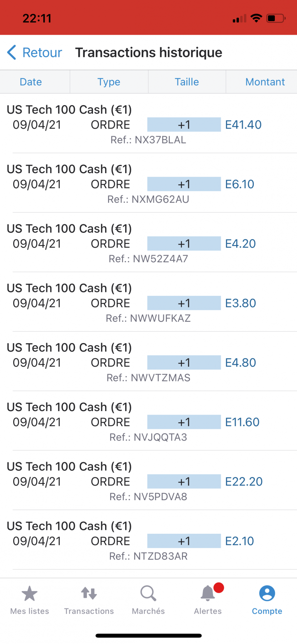Open transaction ref NTZD83AR
This screenshot has width=297, height=644.
(148, 540)
